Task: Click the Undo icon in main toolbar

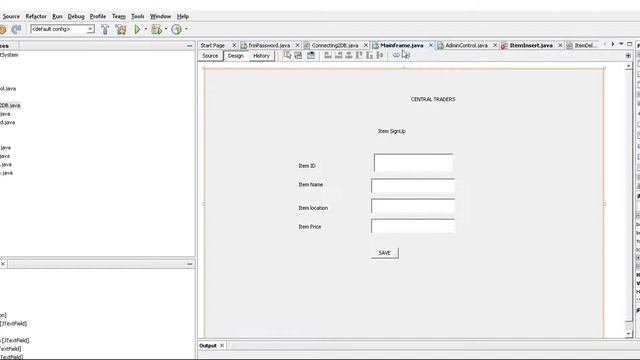Action: click(x=2, y=29)
